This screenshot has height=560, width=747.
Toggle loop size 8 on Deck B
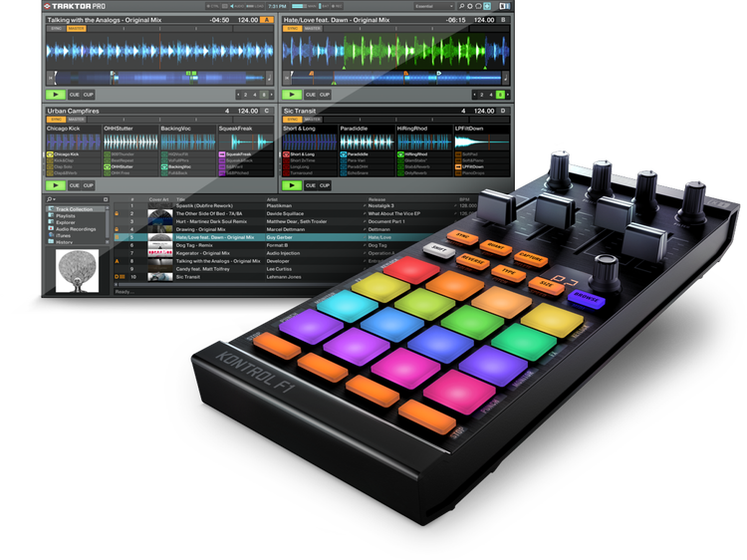[x=500, y=95]
